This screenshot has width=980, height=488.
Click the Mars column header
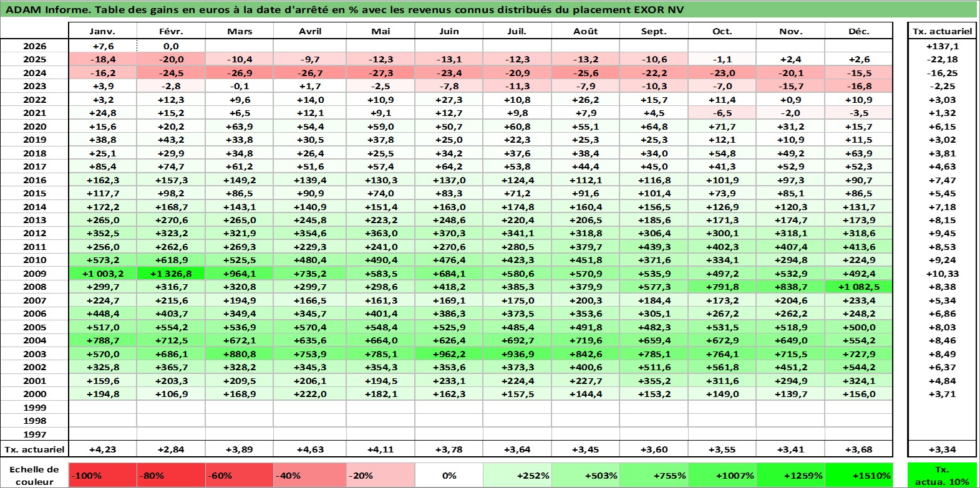coord(240,31)
